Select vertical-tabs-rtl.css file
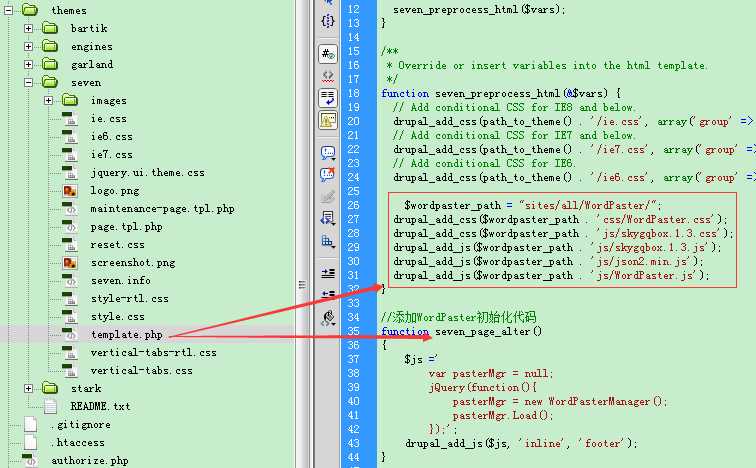Image resolution: width=756 pixels, height=468 pixels. click(x=153, y=353)
